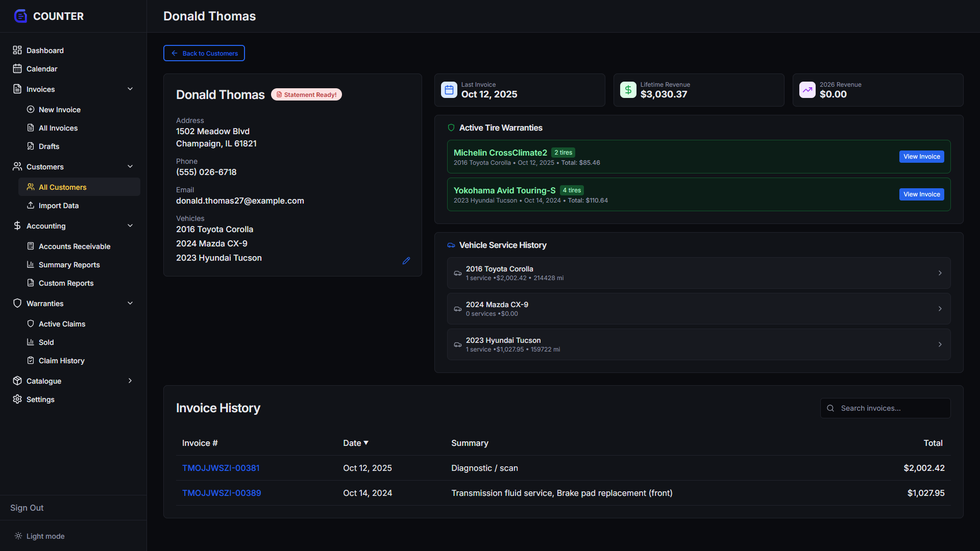Expand 2016 Toyota Corolla service history chevron

tap(940, 273)
